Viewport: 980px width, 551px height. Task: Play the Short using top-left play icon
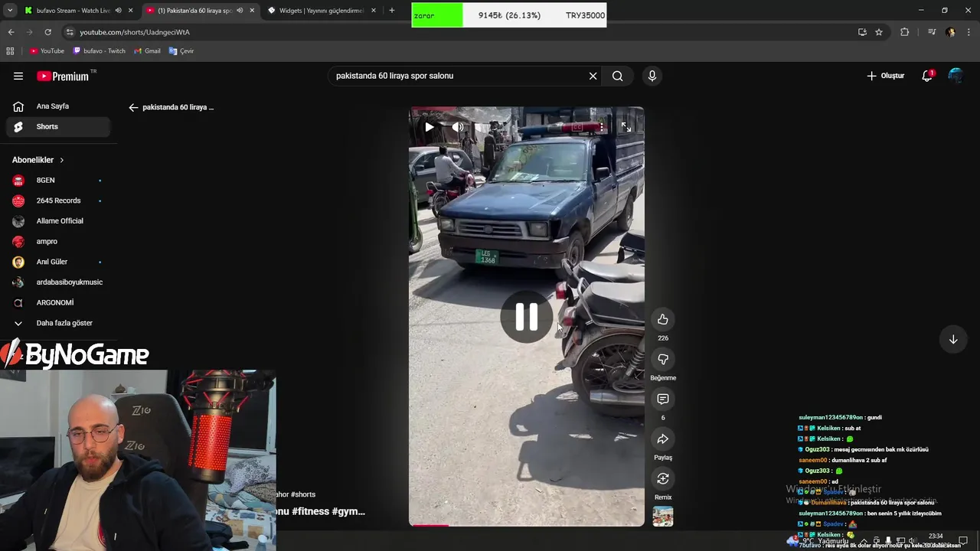click(430, 127)
